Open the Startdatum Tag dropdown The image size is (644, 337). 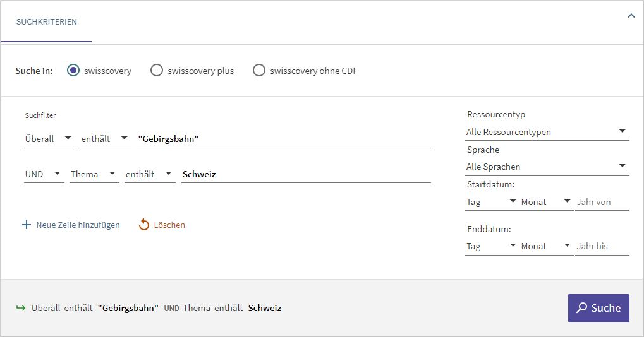491,202
